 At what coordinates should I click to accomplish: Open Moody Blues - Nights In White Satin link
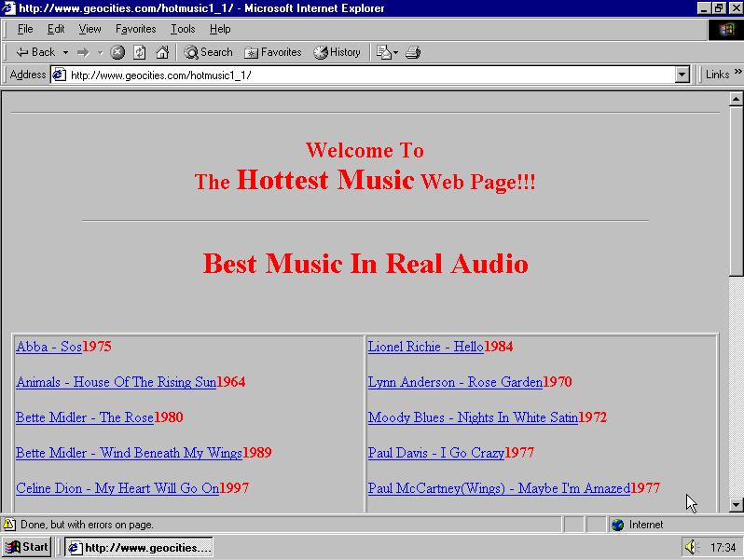pyautogui.click(x=473, y=417)
